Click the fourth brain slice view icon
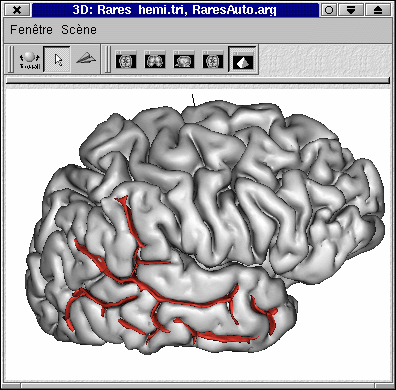 213,59
